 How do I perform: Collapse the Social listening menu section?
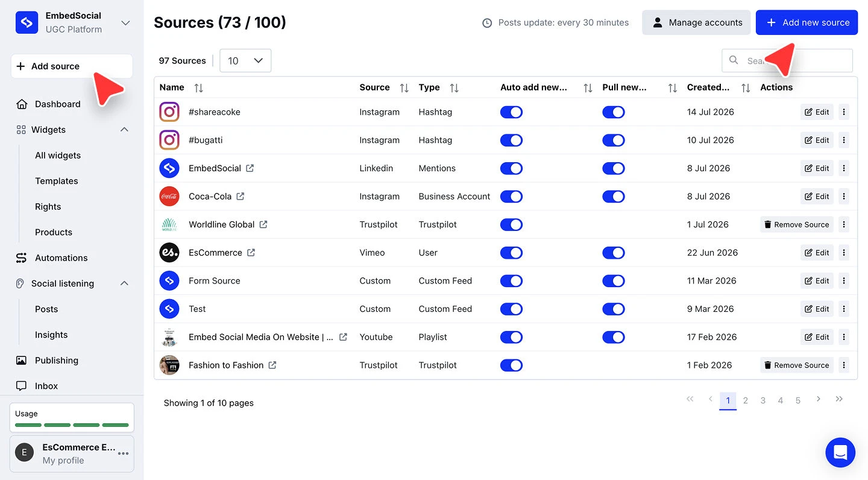(124, 283)
